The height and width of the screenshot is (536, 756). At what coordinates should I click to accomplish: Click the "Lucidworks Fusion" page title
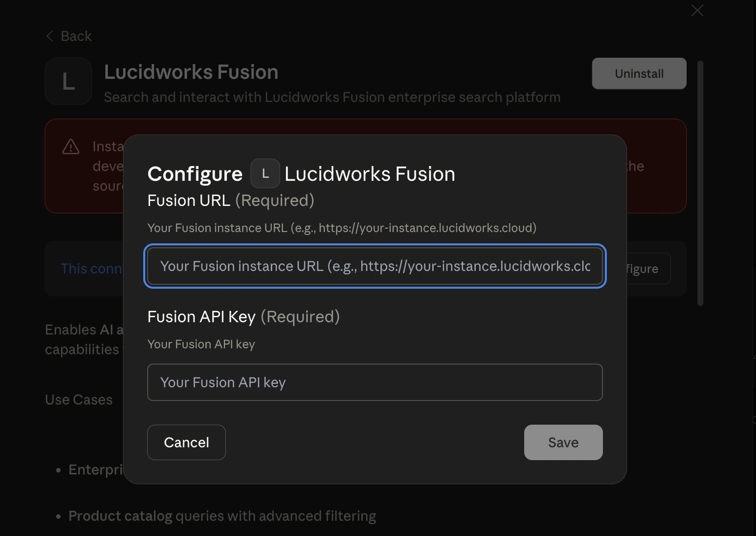tap(191, 71)
